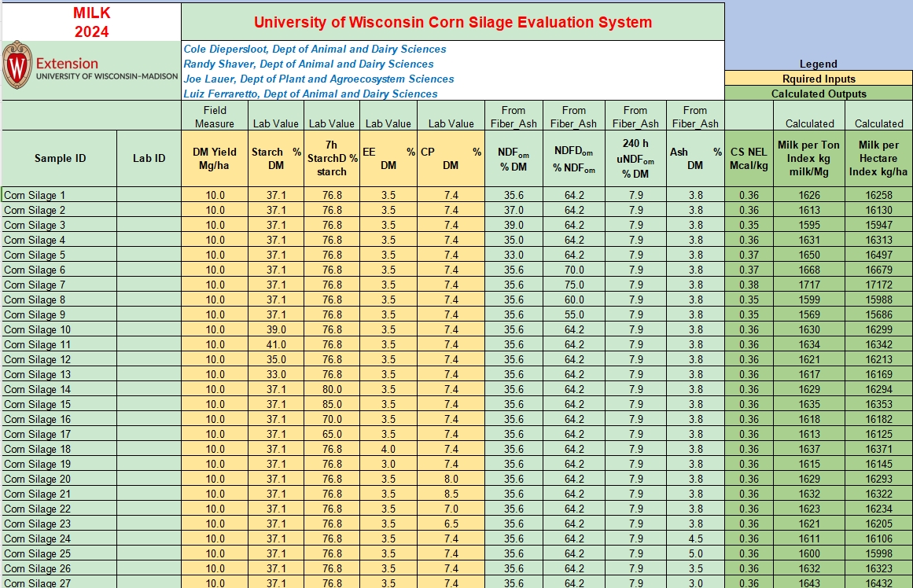Click the Lab Value label above Starch % DM
Image resolution: width=913 pixels, height=588 pixels.
coord(276,123)
